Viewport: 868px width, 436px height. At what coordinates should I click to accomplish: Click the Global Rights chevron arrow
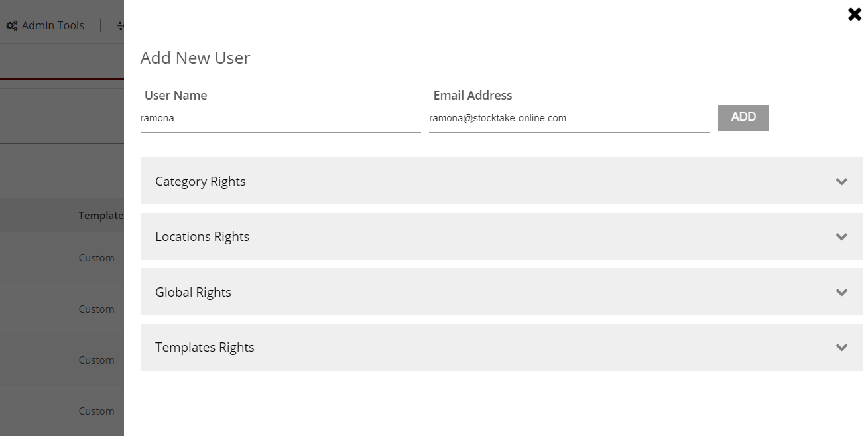click(x=841, y=292)
